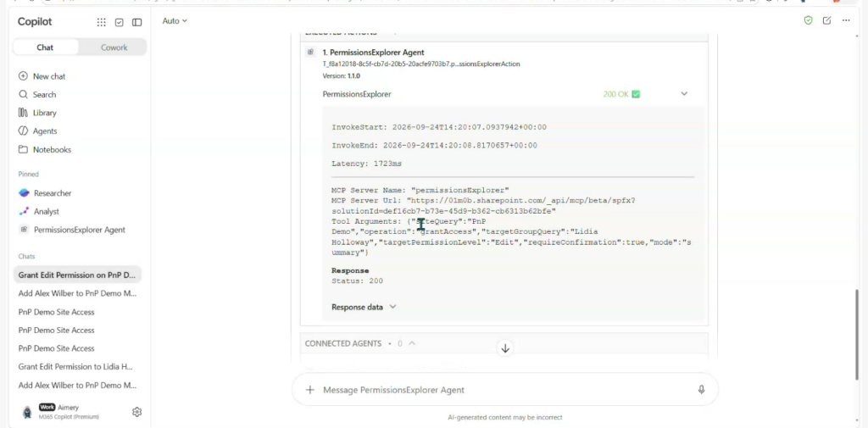Viewport: 868px width, 428px height.
Task: Jump to latest with down-arrow button
Action: [x=505, y=348]
